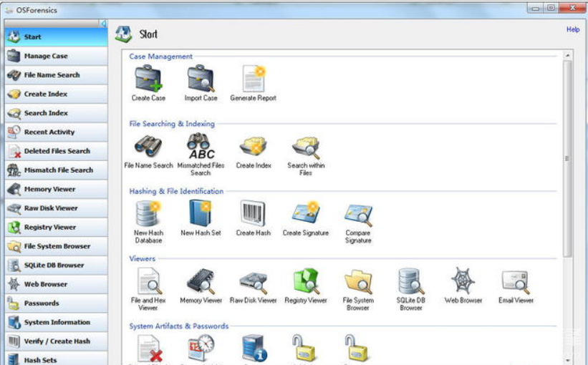Open Deleted Files Search sidebar item
This screenshot has width=588, height=365.
tap(57, 151)
